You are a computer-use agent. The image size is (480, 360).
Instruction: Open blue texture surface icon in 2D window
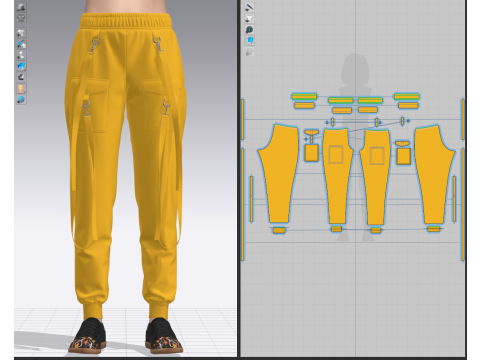point(249,41)
